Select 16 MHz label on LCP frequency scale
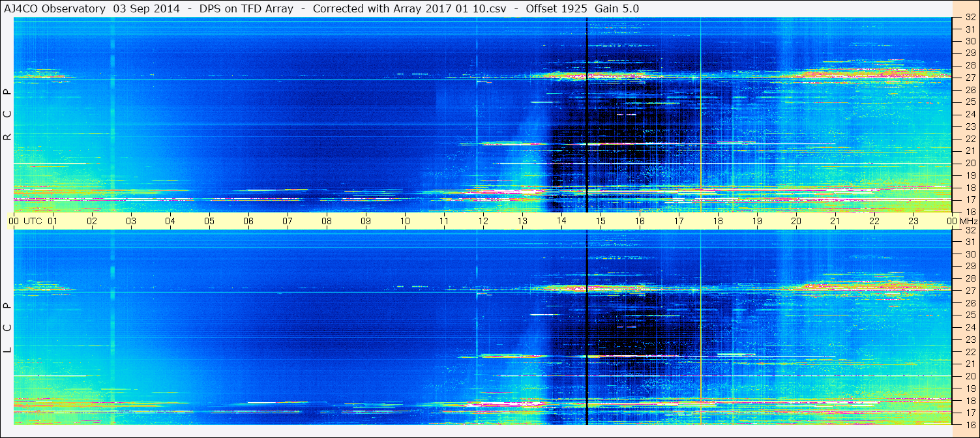The image size is (980, 438). point(970,424)
